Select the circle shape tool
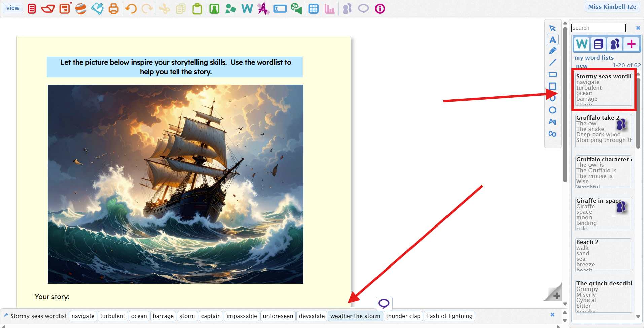This screenshot has width=644, height=328. point(552,110)
